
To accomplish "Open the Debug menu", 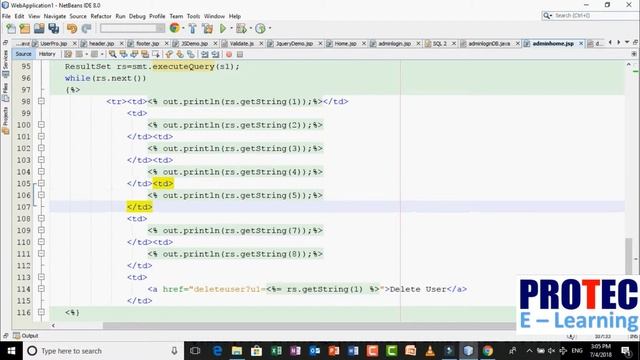I will click(137, 16).
